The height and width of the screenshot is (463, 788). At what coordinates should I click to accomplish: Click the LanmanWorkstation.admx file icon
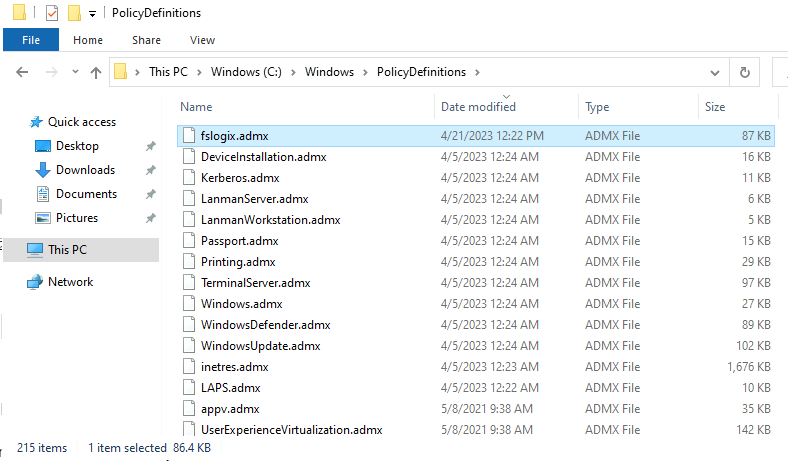coord(189,219)
